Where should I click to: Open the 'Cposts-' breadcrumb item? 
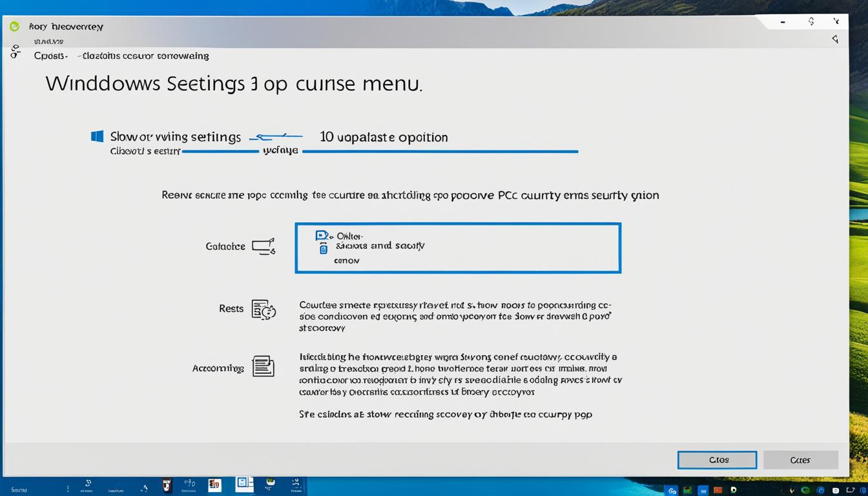pyautogui.click(x=51, y=56)
